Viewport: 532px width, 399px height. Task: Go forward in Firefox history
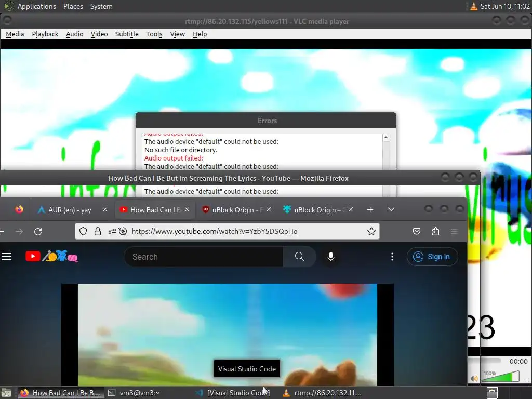click(x=19, y=231)
